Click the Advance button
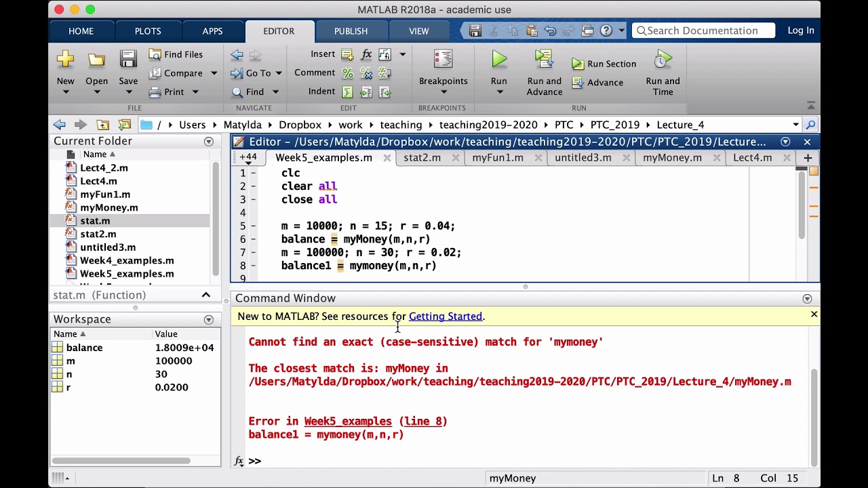 point(597,83)
